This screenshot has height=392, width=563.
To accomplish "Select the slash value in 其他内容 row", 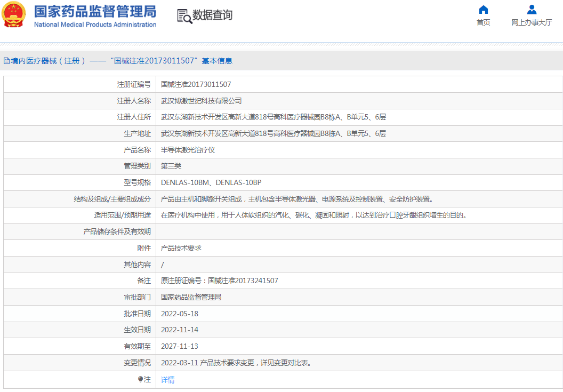I will [x=162, y=265].
